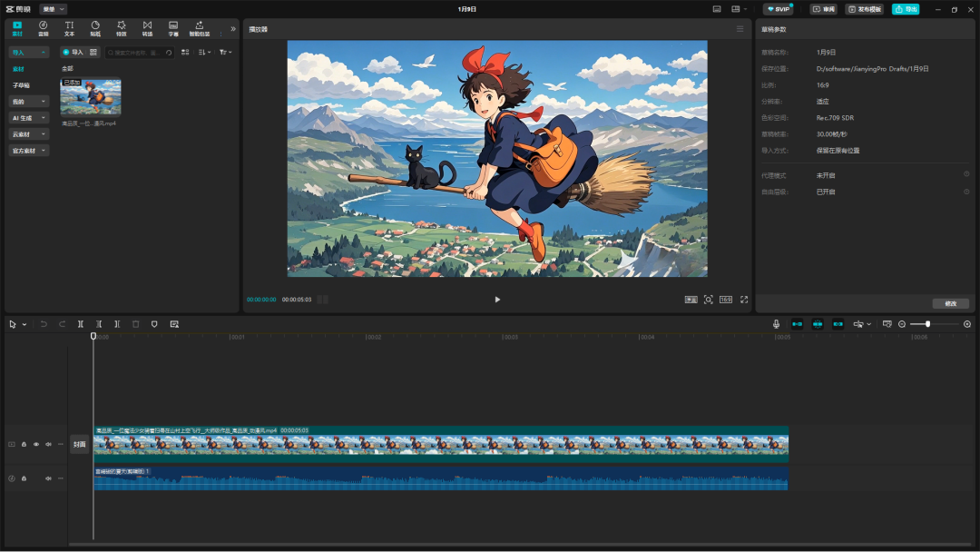Click the fullscreen preview icon in player
980x552 pixels.
click(x=744, y=300)
